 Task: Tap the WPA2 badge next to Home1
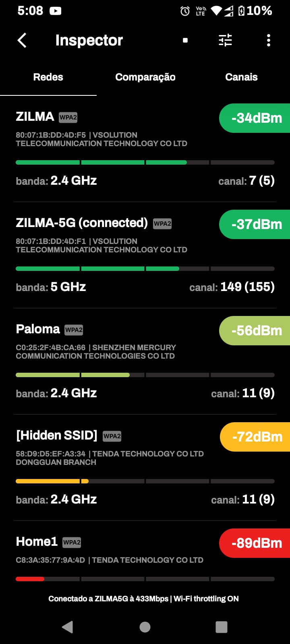point(72,543)
